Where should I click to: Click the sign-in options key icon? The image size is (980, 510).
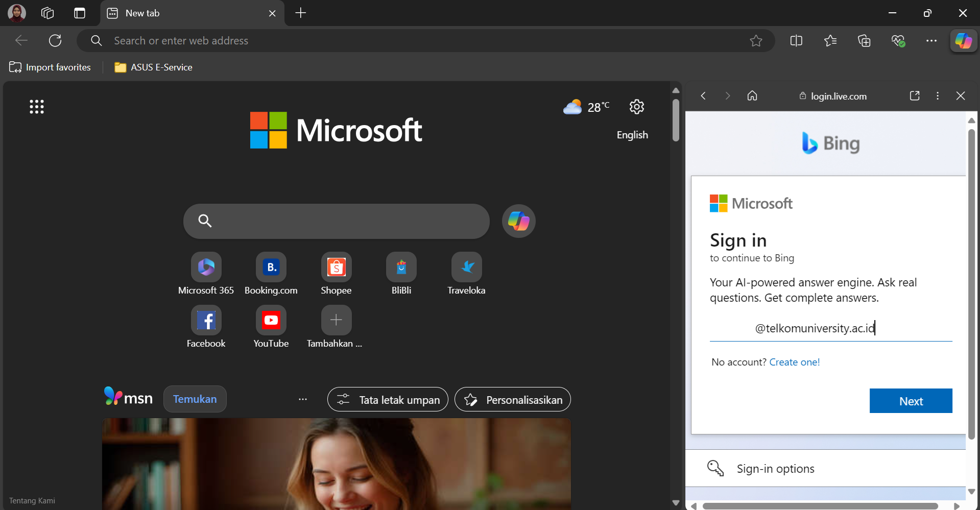[x=716, y=468]
